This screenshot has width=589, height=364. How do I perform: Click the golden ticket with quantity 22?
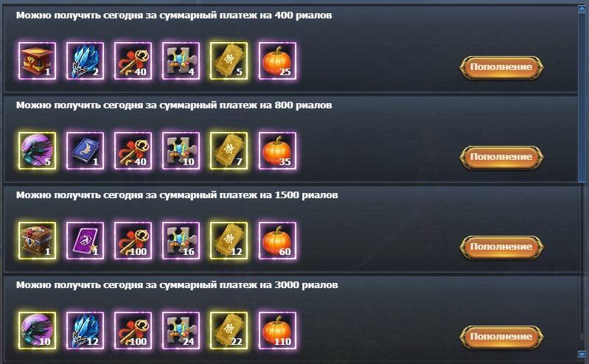click(229, 330)
